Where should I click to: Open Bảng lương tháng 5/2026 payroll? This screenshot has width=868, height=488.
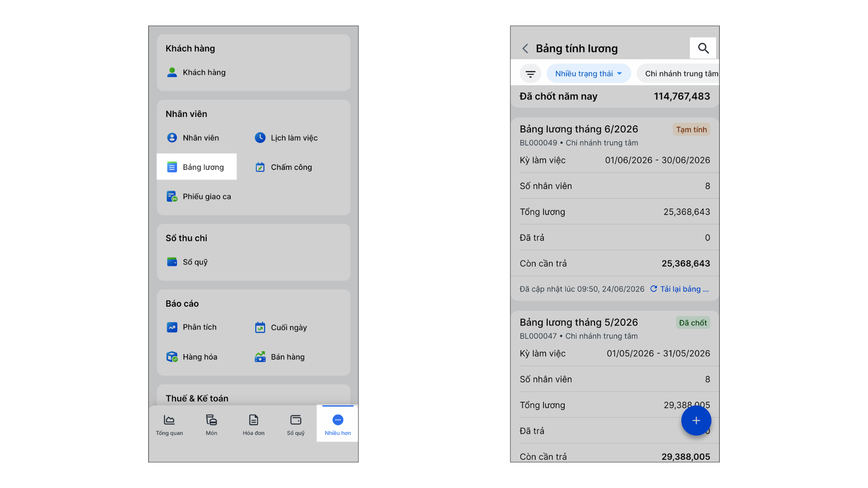[579, 323]
